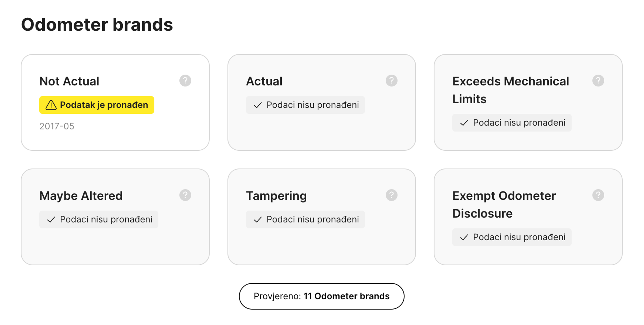Click the Odometer brands page heading
Image resolution: width=644 pixels, height=325 pixels.
pyautogui.click(x=97, y=24)
